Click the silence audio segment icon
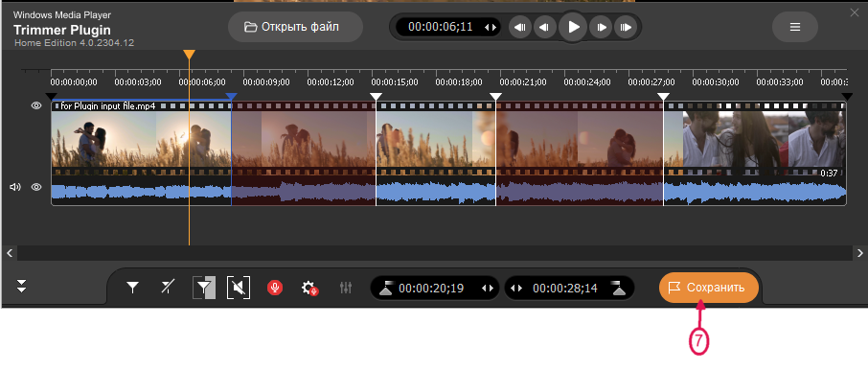The image size is (868, 371). pyautogui.click(x=238, y=288)
